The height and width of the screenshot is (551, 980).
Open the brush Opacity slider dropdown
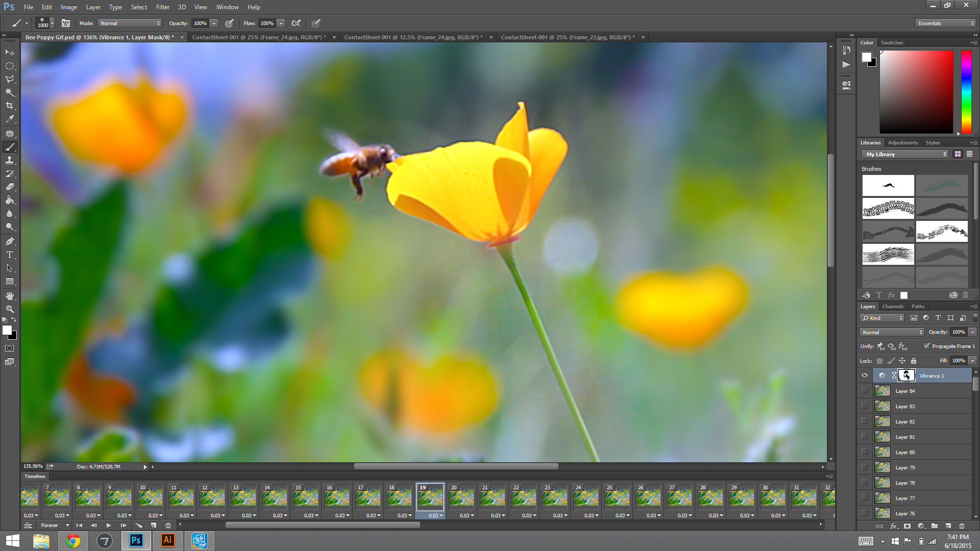pyautogui.click(x=214, y=23)
